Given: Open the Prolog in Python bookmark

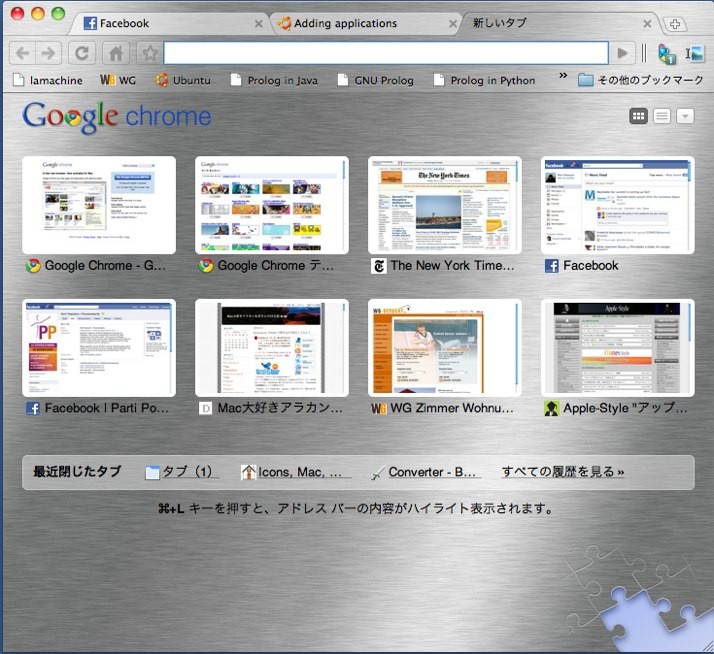Looking at the screenshot, I should pos(484,80).
